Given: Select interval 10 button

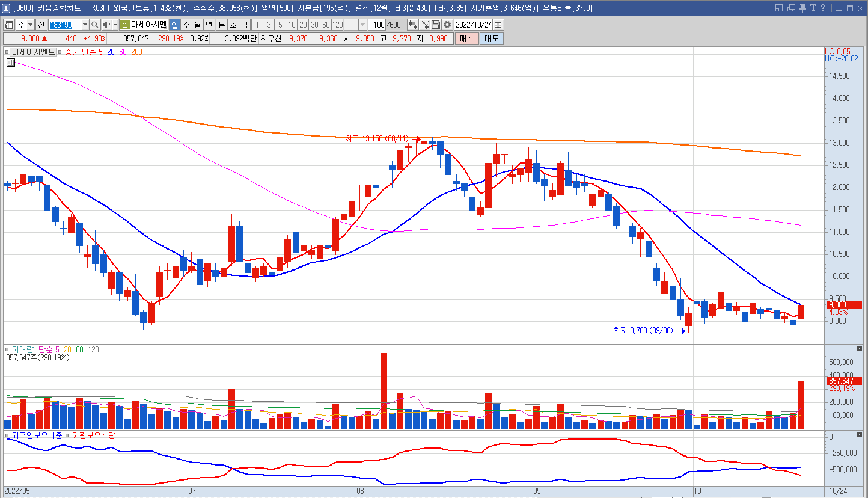Looking at the screenshot, I should pyautogui.click(x=292, y=25).
